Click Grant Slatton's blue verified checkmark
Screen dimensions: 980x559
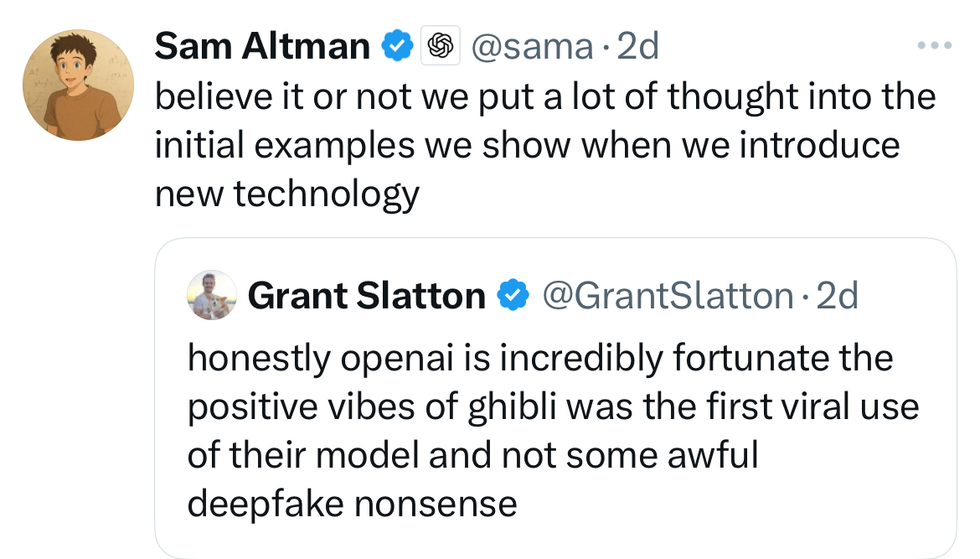click(513, 296)
